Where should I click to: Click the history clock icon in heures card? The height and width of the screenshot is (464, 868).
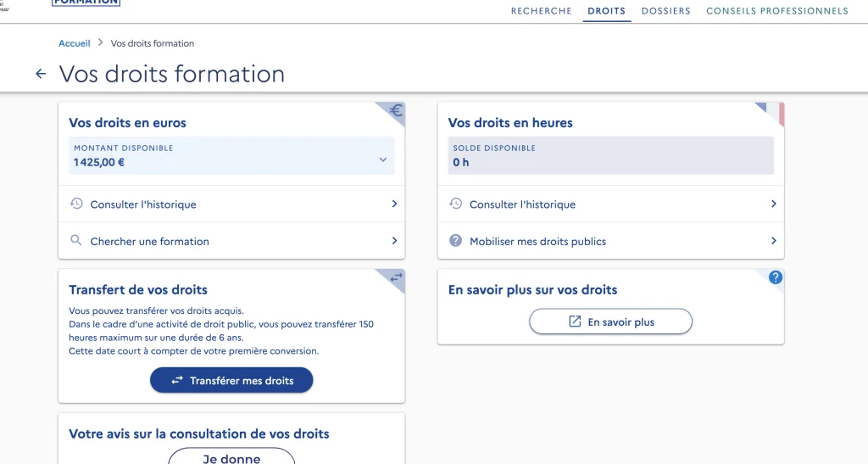(x=455, y=204)
